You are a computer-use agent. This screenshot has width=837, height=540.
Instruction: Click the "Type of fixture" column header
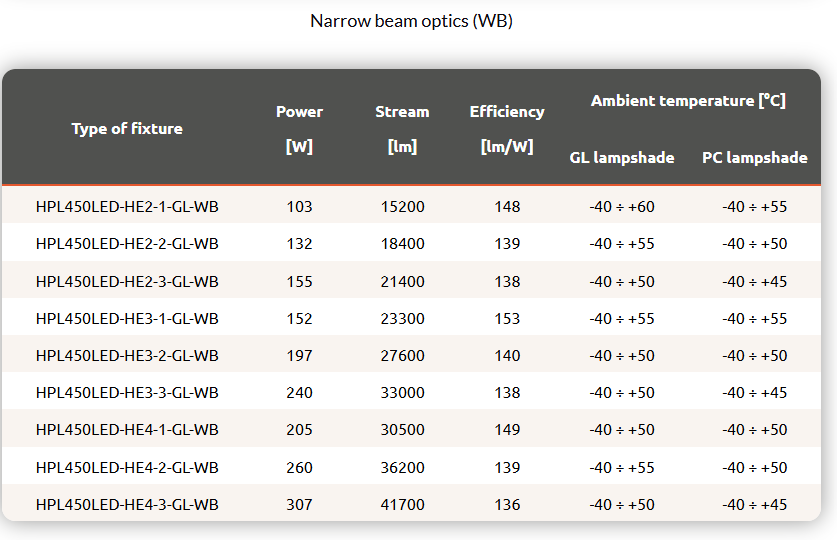pos(127,129)
